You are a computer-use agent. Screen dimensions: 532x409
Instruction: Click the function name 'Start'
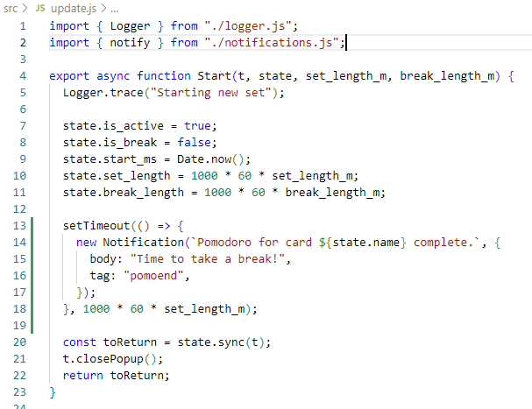(214, 76)
